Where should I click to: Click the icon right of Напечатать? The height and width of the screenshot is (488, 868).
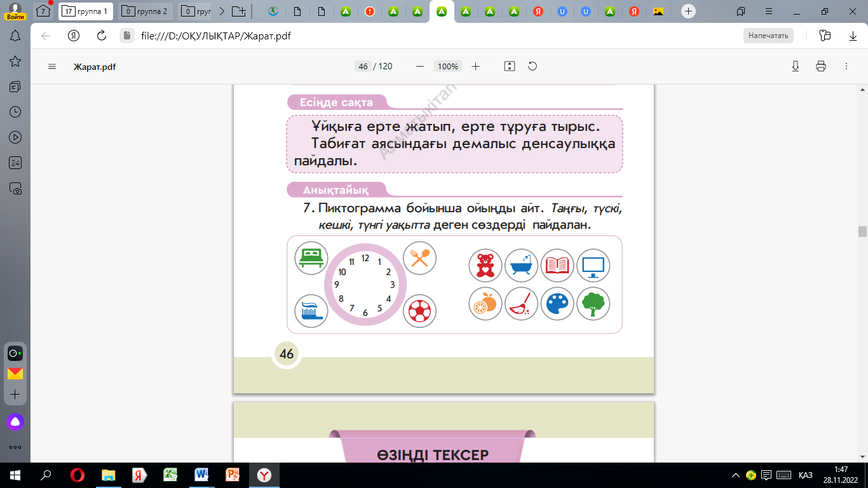(x=825, y=36)
